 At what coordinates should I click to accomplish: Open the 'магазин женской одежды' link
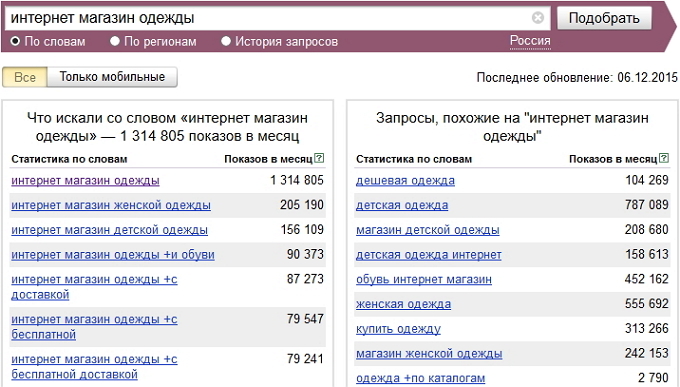pyautogui.click(x=429, y=354)
